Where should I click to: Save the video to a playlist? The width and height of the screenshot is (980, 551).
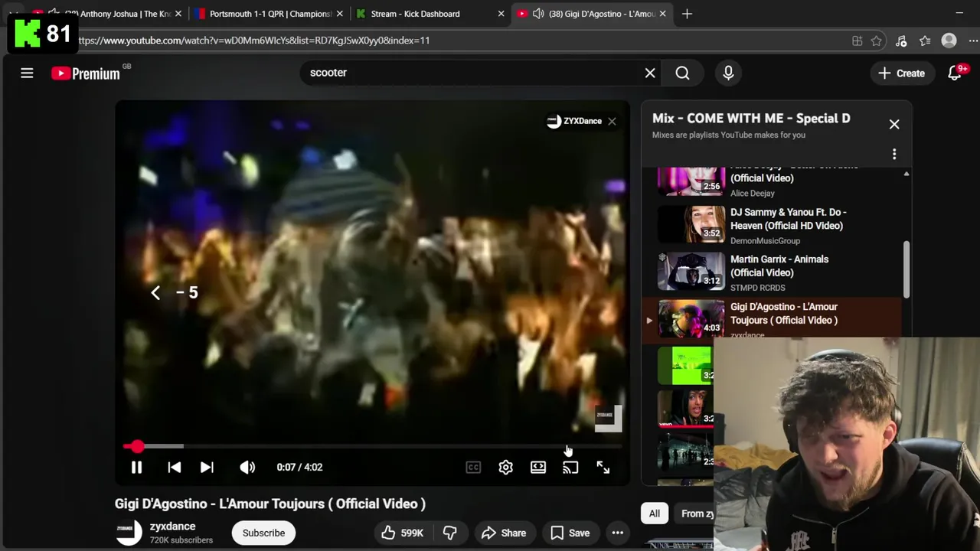tap(570, 533)
